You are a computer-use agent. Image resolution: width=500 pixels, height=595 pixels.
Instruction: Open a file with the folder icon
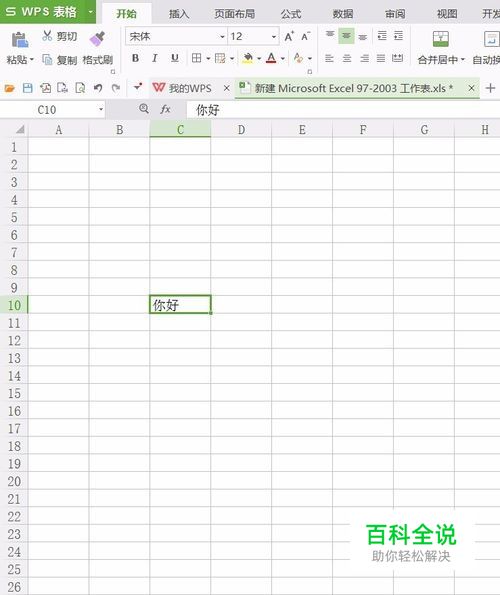(x=9, y=88)
